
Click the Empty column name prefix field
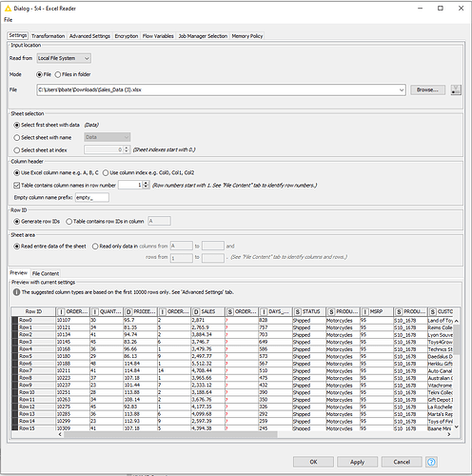(x=92, y=197)
